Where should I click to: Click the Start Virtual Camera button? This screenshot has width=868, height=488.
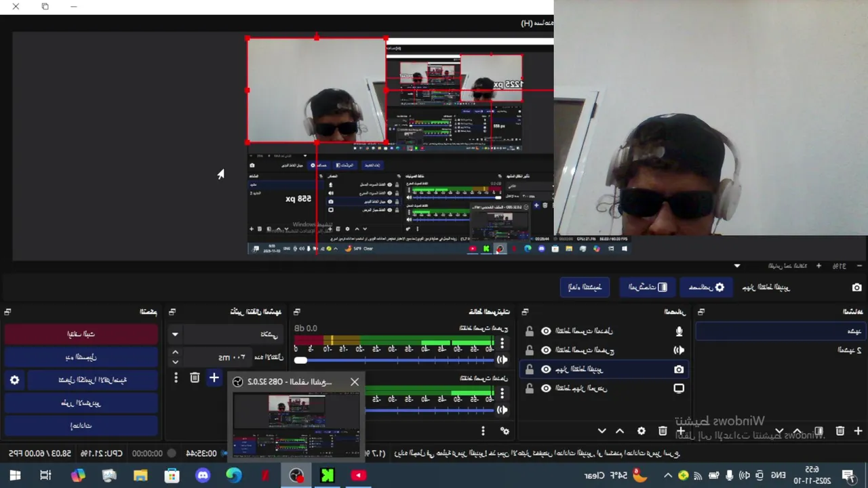click(93, 380)
